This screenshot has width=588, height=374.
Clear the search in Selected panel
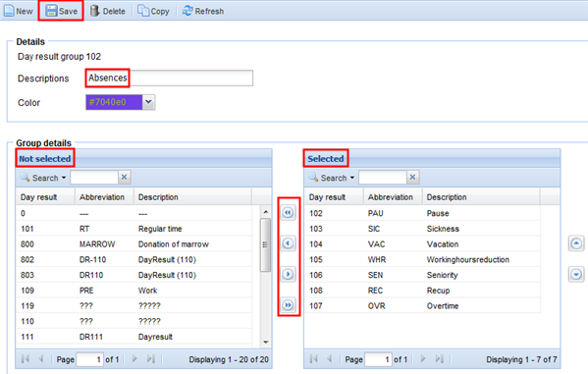point(412,178)
